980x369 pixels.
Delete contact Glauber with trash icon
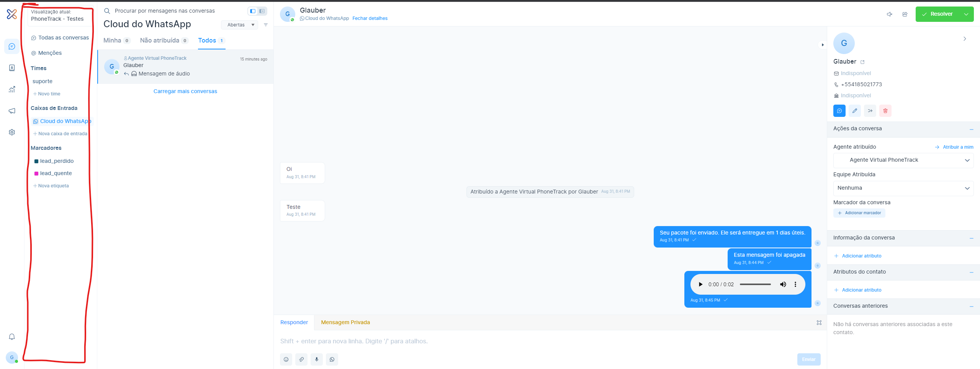885,111
